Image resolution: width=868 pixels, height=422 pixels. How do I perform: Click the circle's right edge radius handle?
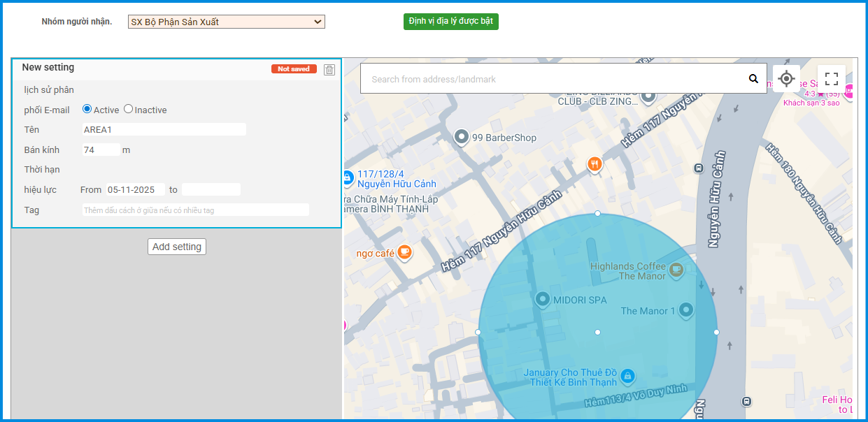(x=716, y=332)
